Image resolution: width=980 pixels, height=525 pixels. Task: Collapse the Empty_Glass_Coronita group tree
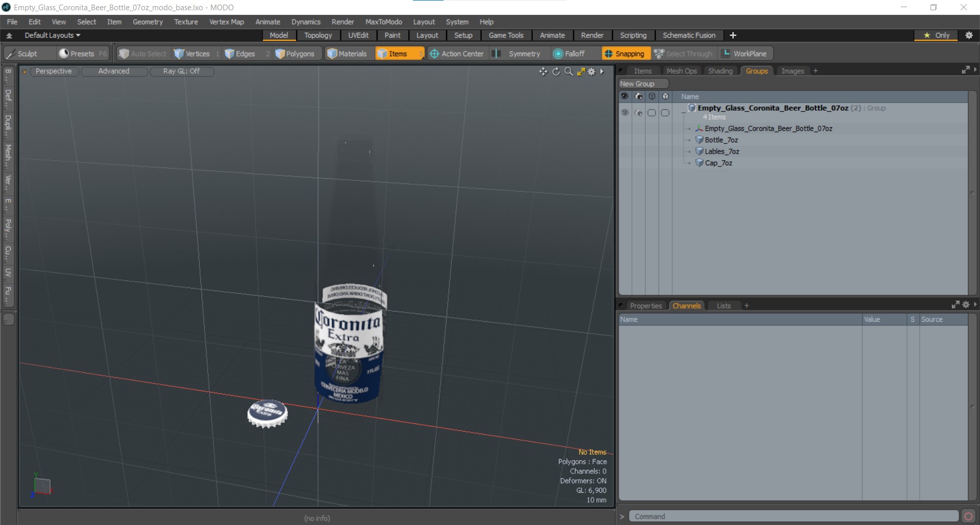click(x=683, y=112)
